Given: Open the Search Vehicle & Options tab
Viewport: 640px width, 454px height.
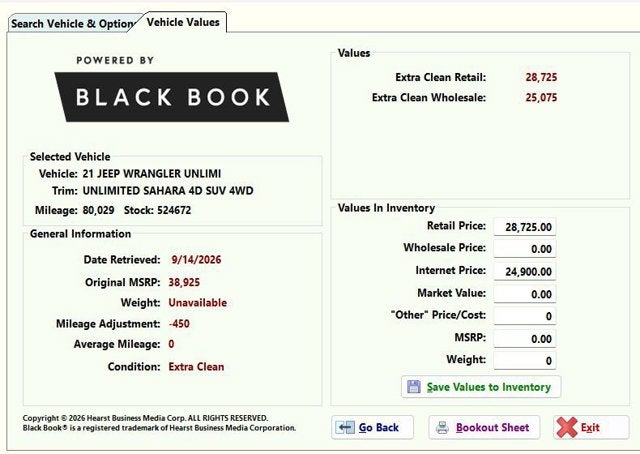Looking at the screenshot, I should pos(73,24).
